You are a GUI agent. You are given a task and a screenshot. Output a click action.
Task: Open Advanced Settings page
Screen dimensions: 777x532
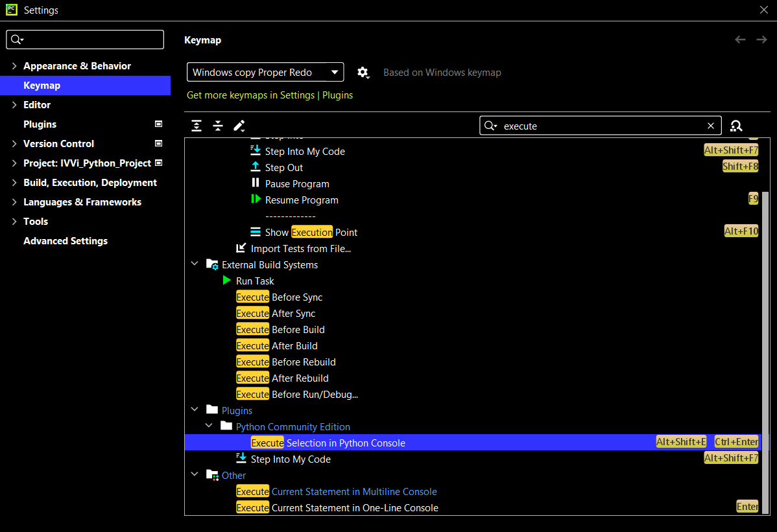point(66,241)
